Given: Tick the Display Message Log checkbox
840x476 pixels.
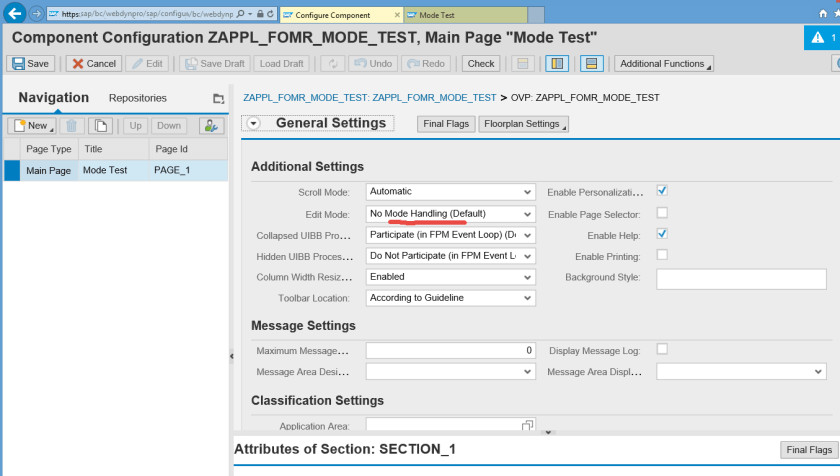Looking at the screenshot, I should click(x=662, y=349).
